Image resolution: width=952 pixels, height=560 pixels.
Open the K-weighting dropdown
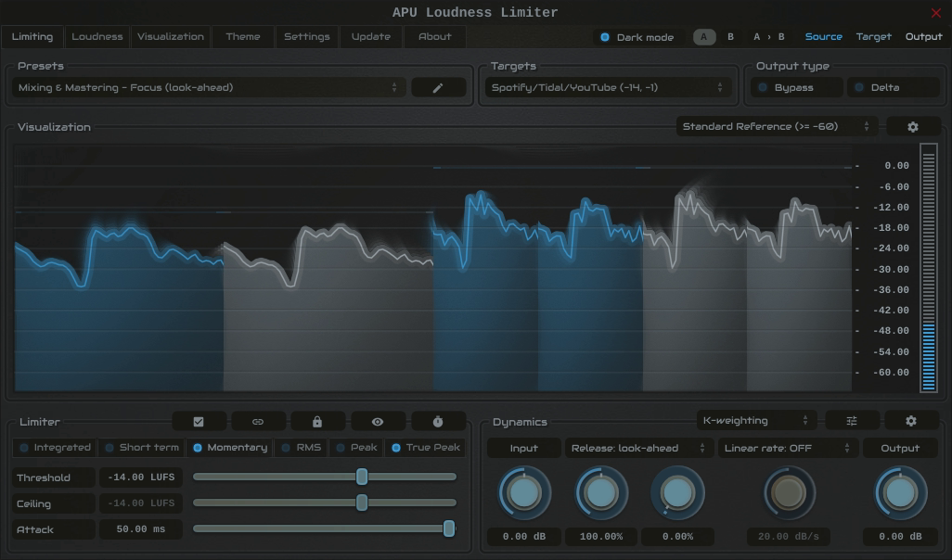coord(756,420)
